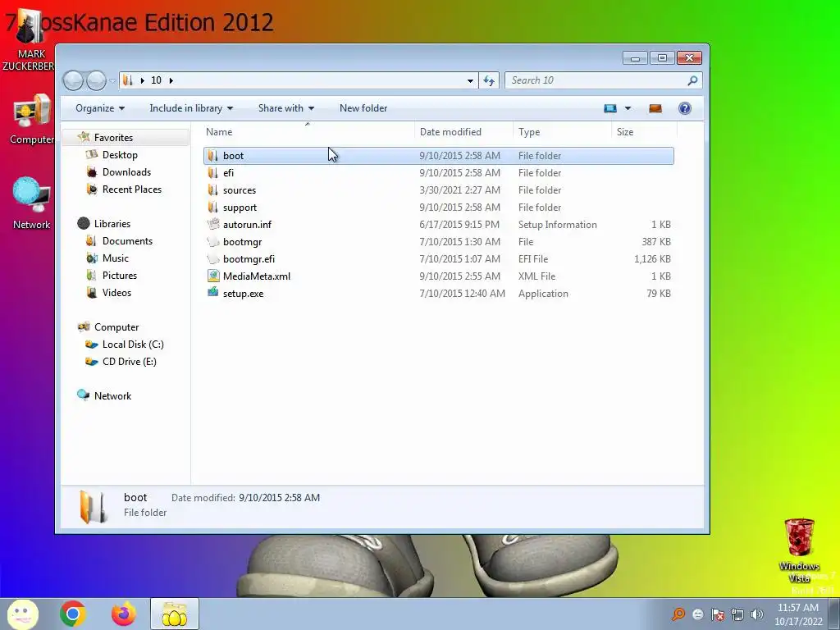Click the Help question mark icon

[685, 108]
